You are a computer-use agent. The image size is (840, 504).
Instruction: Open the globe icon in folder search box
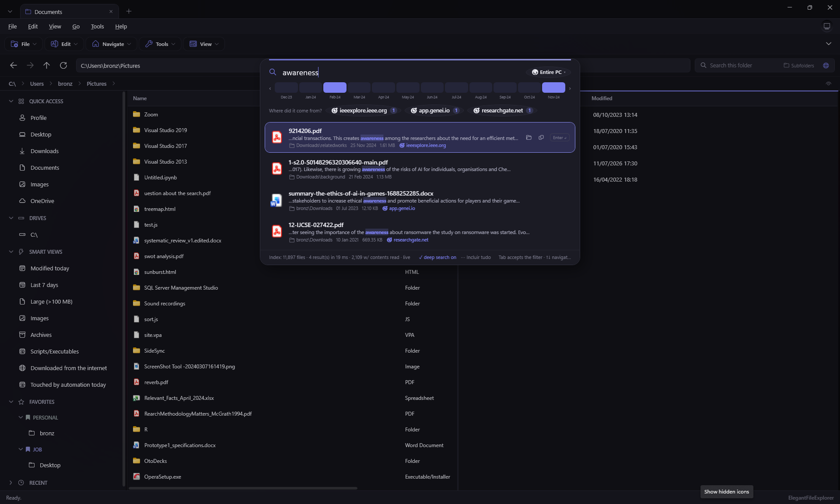826,66
